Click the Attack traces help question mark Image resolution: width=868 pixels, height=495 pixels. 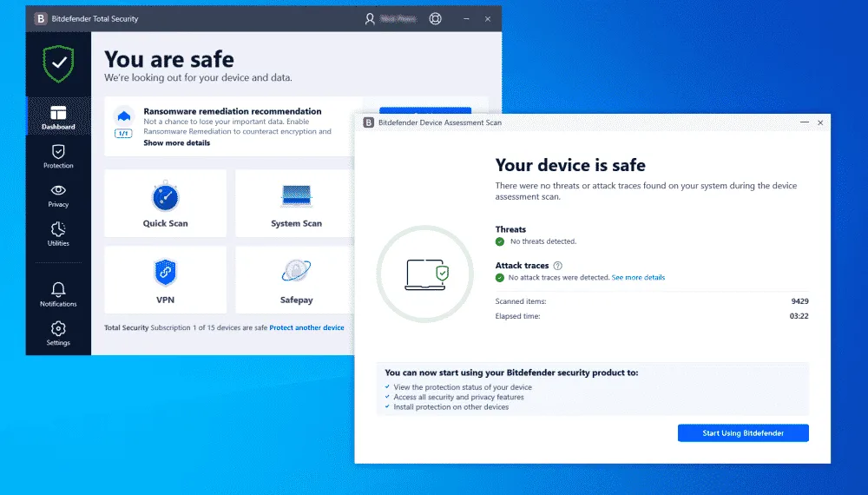coord(557,266)
